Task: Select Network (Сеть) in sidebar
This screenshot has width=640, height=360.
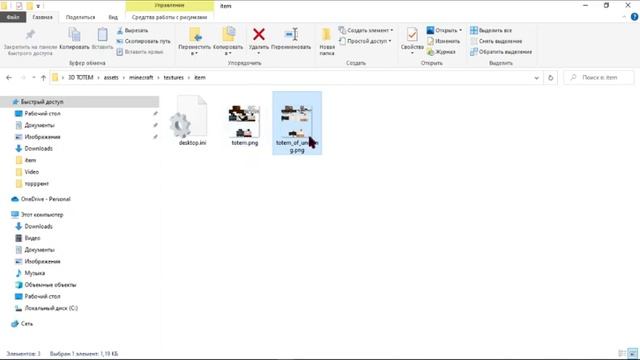Action: tap(27, 324)
